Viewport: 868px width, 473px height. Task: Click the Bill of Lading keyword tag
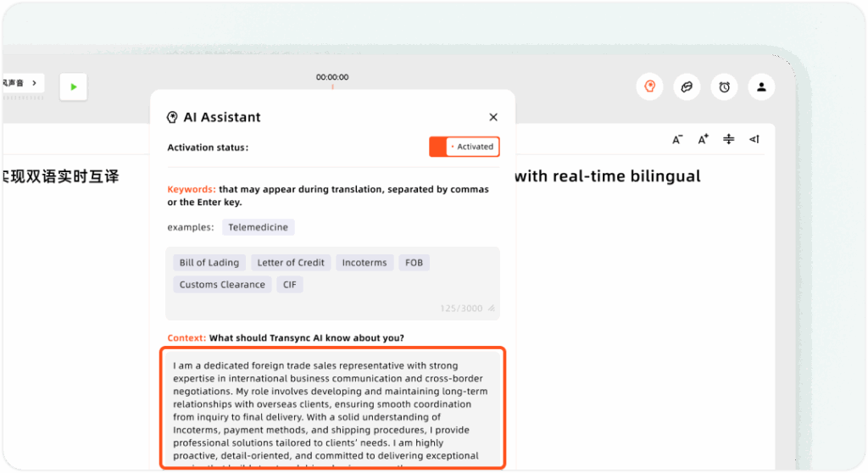point(210,263)
